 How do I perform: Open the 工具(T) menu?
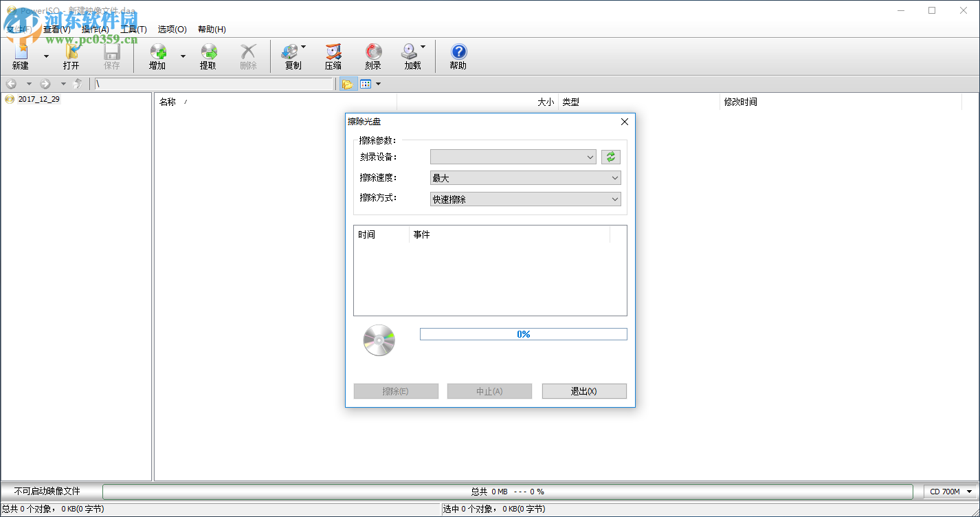coord(135,29)
